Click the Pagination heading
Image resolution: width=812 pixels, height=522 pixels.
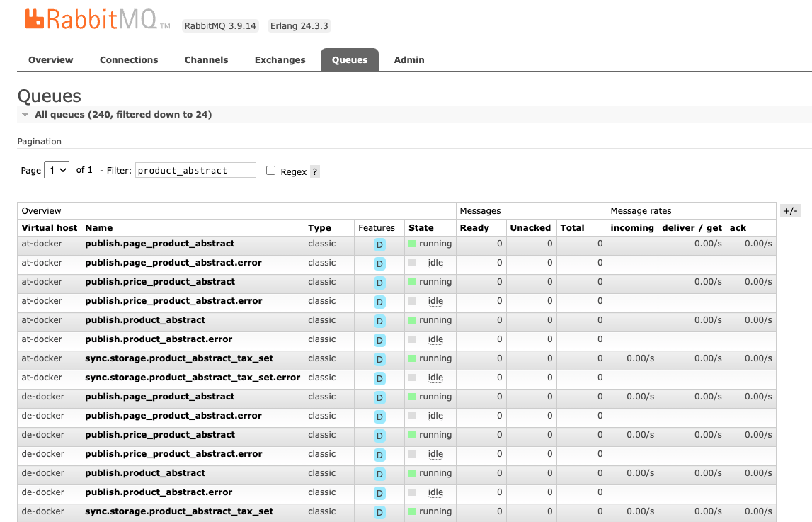[x=40, y=142]
